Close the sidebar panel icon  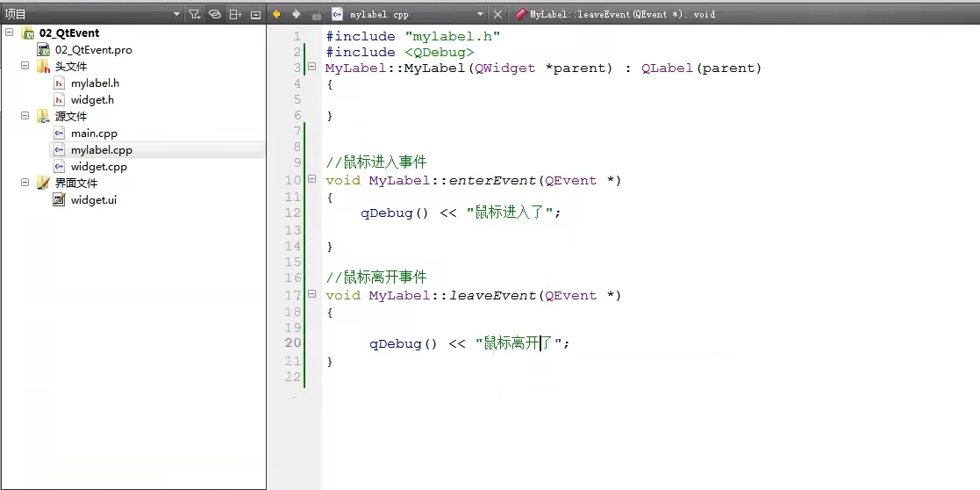255,14
